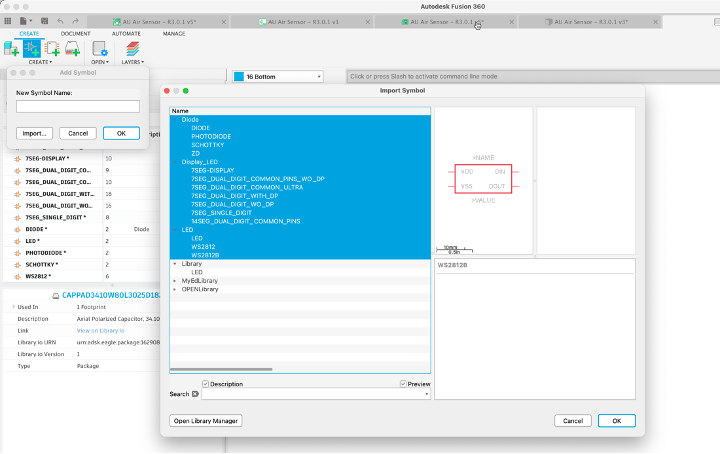This screenshot has width=720, height=454.
Task: Open the search history dropdown arrow
Action: click(427, 394)
